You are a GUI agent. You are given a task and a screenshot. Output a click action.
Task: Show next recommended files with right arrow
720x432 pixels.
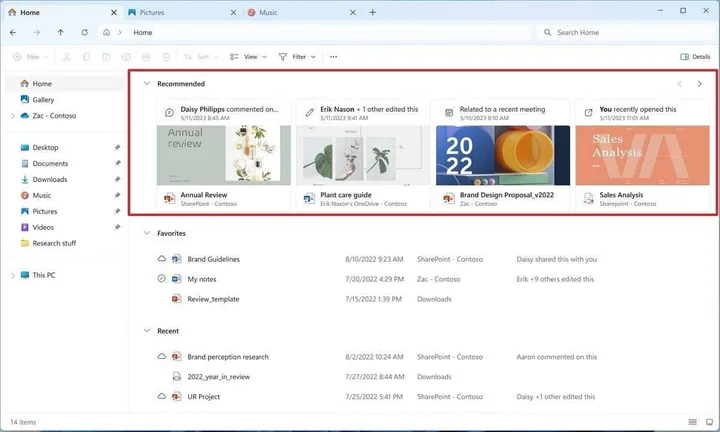[699, 84]
